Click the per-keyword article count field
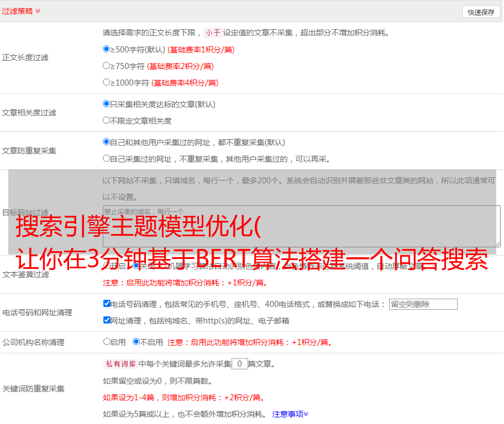This screenshot has width=504, height=424. pos(239,364)
